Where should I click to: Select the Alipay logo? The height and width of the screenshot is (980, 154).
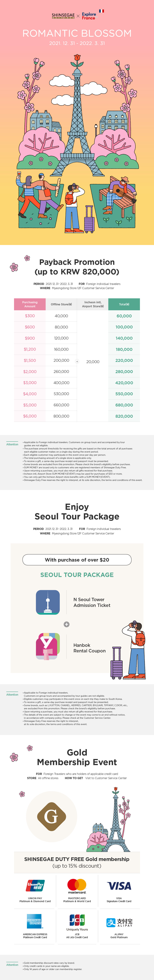119,922
